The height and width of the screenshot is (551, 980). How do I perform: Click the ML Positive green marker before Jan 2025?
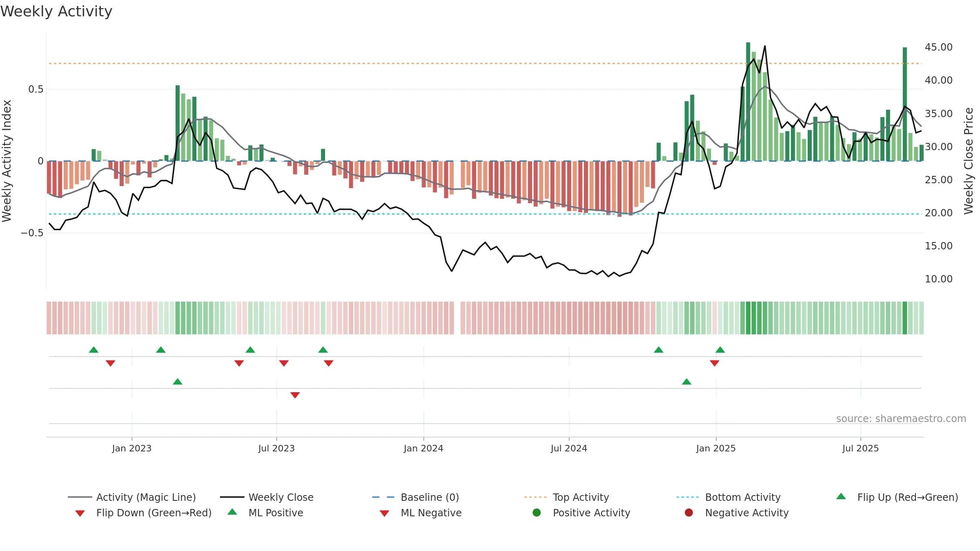click(x=687, y=382)
